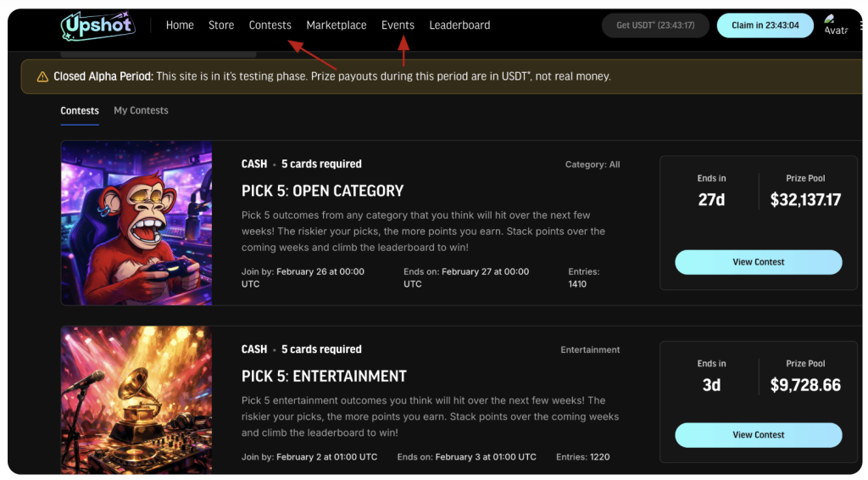Click Ends on: February 27 text
The width and height of the screenshot is (868, 480).
coord(466,278)
